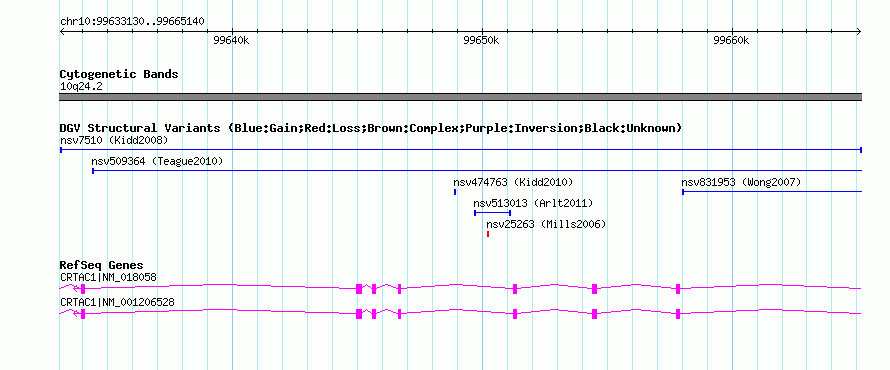Viewport: 890px width, 370px height.
Task: Select the blue nsv513013 gain bar
Action: [492, 213]
